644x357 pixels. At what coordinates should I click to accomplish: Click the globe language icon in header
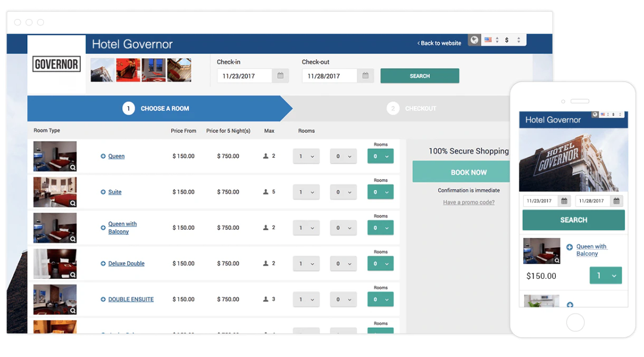pos(475,40)
